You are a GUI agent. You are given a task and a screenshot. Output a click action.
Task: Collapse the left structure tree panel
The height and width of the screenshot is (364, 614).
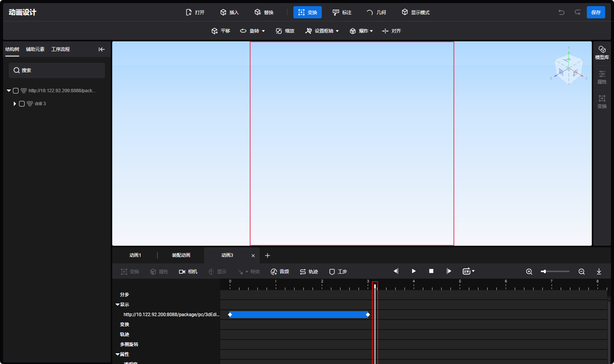(x=102, y=49)
